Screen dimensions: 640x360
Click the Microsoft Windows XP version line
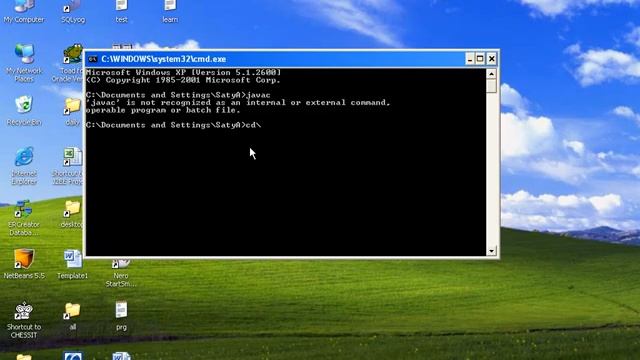point(184,72)
